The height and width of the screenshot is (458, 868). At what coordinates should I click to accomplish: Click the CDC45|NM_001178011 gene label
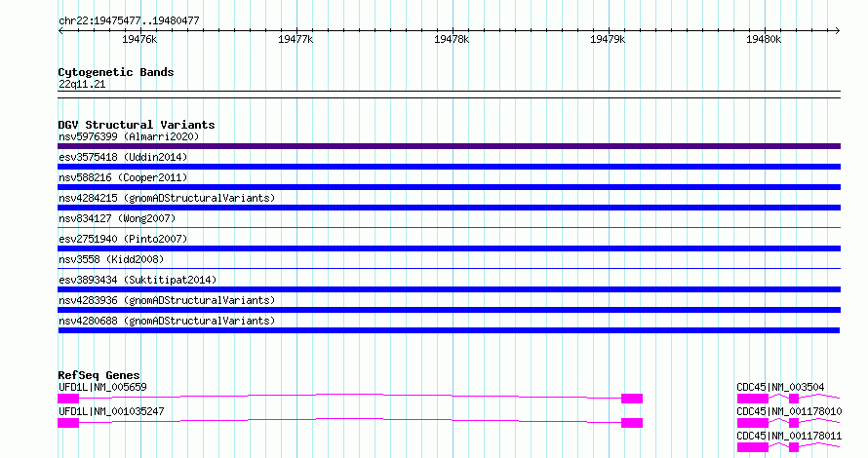tap(789, 436)
